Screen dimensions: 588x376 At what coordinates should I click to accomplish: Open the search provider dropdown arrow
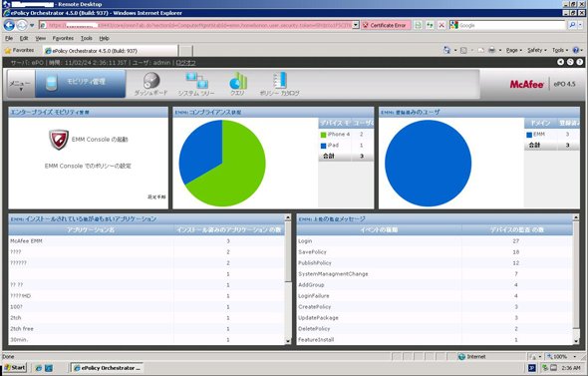pyautogui.click(x=580, y=25)
